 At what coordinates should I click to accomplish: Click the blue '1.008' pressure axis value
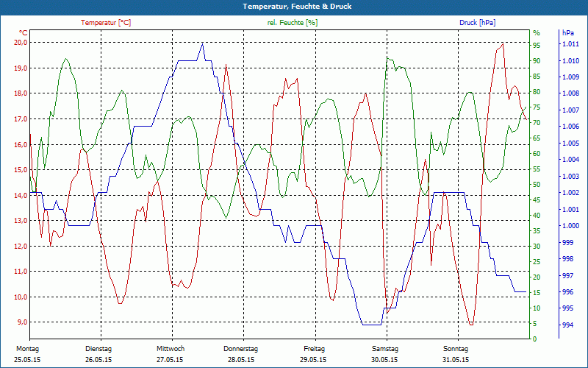(570, 93)
